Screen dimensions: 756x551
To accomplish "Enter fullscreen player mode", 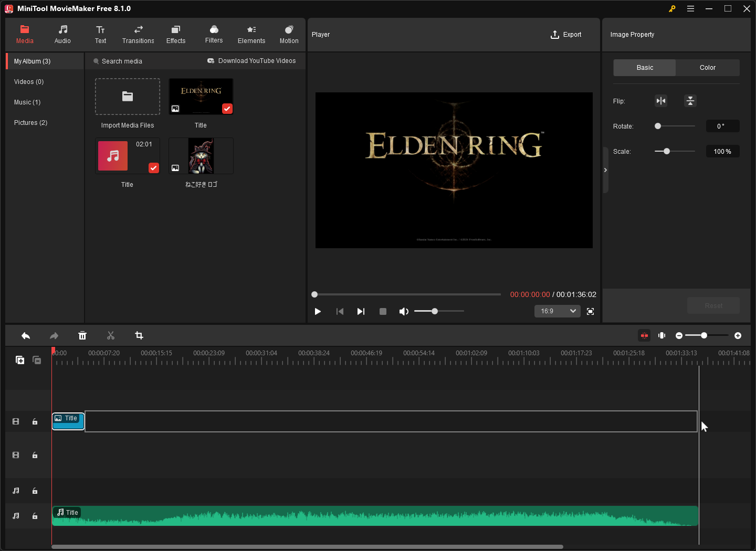I will tap(590, 312).
